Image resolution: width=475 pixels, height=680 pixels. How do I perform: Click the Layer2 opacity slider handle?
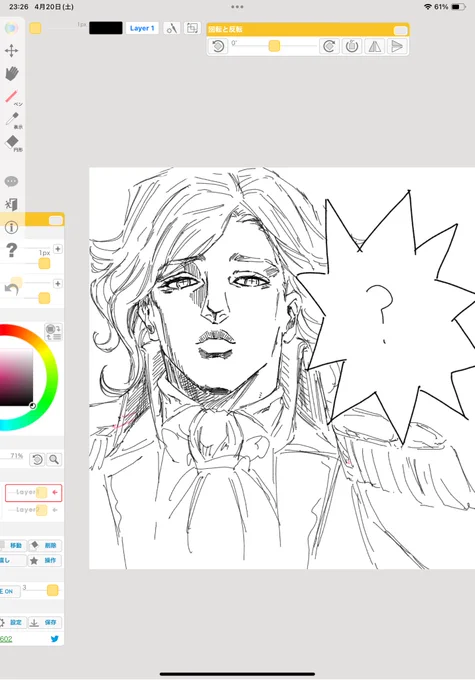42,510
